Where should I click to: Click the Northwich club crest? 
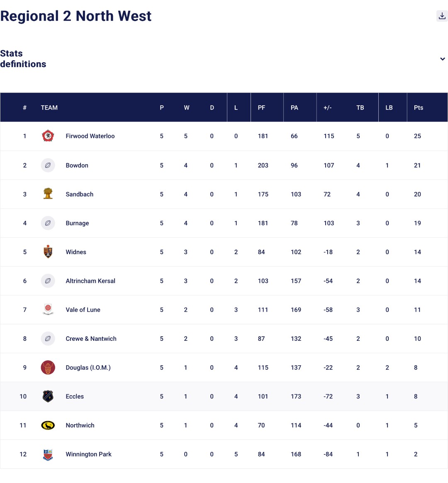(48, 425)
